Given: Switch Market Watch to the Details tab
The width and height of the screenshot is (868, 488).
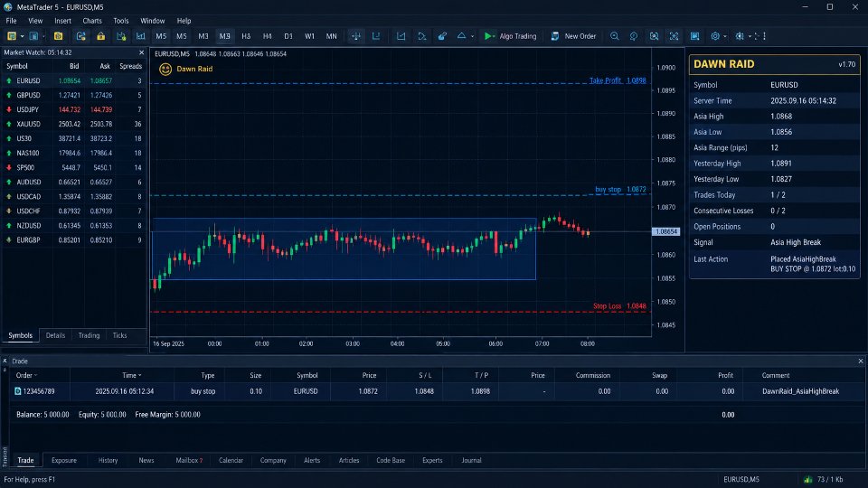Looking at the screenshot, I should (x=55, y=335).
